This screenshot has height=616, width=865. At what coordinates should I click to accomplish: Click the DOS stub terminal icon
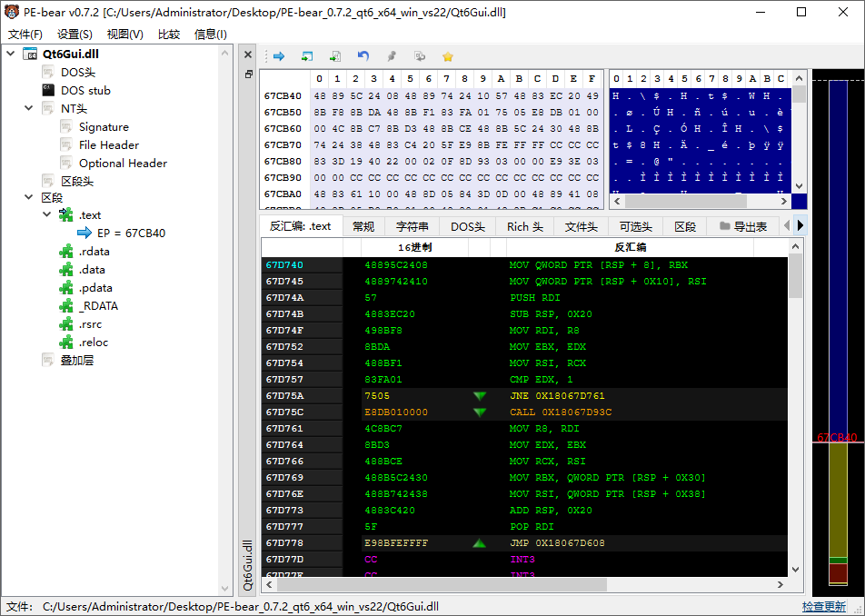(x=48, y=90)
